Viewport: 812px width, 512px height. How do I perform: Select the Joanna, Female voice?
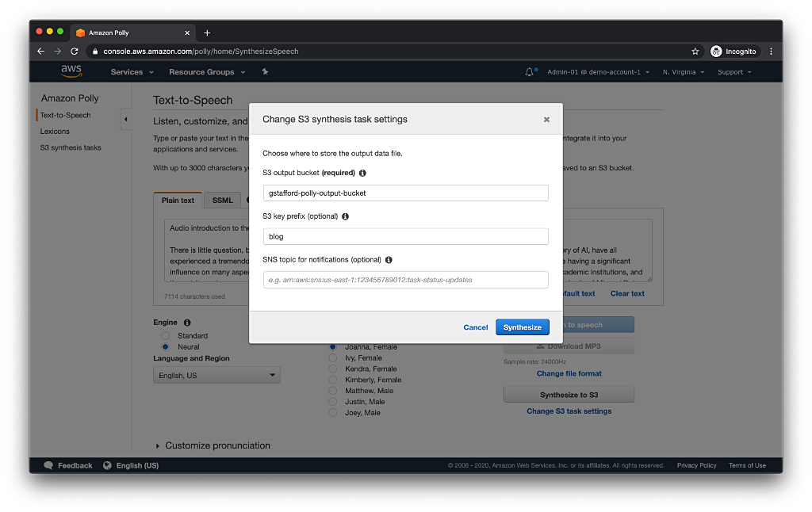pyautogui.click(x=333, y=347)
